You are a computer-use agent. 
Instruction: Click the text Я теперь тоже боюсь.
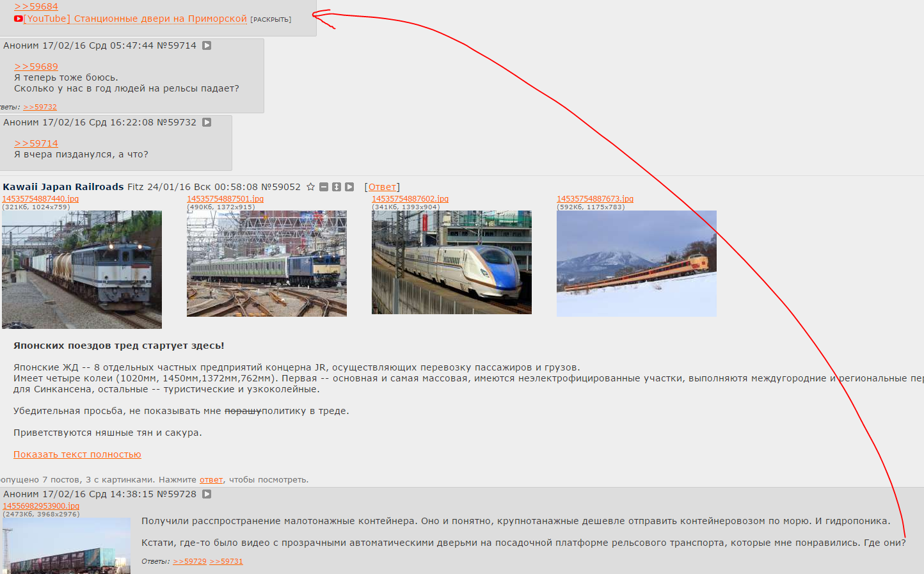click(66, 77)
